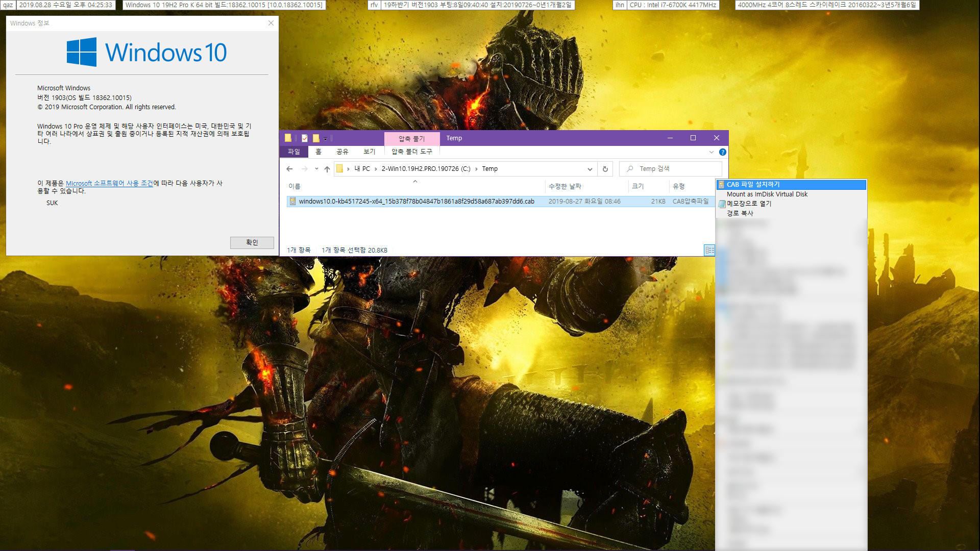Image resolution: width=980 pixels, height=551 pixels.
Task: Select the 압축 폴더 도구 ribbon tab
Action: point(412,152)
